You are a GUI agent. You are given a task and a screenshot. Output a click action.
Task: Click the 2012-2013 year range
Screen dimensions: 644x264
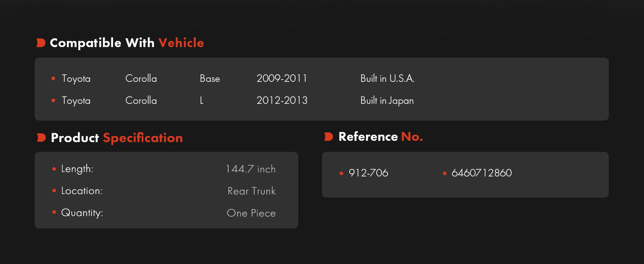tap(282, 101)
